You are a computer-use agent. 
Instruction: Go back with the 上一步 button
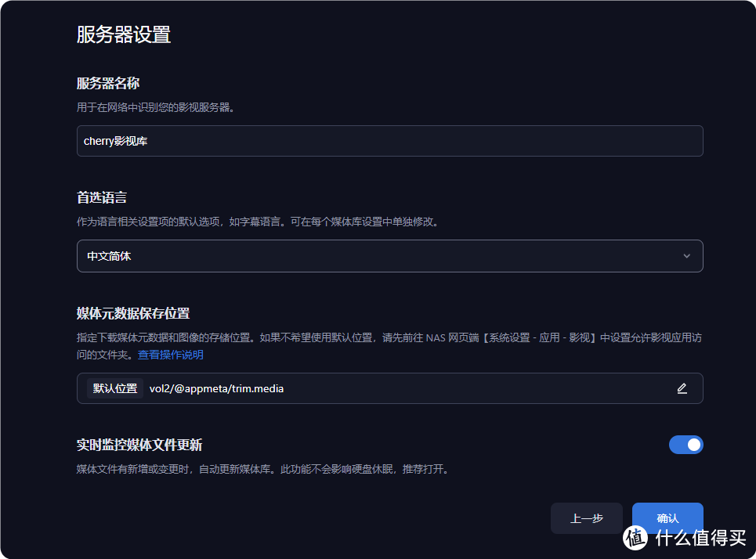coord(586,518)
